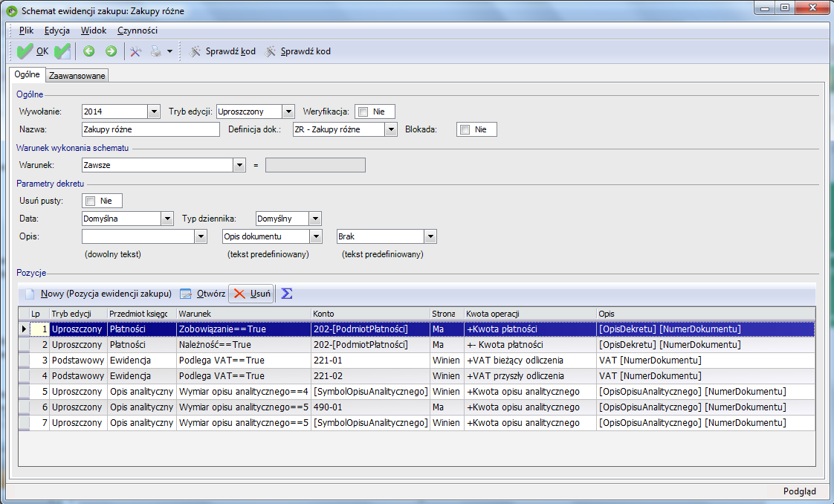Click the Usuń delete button

pos(251,294)
